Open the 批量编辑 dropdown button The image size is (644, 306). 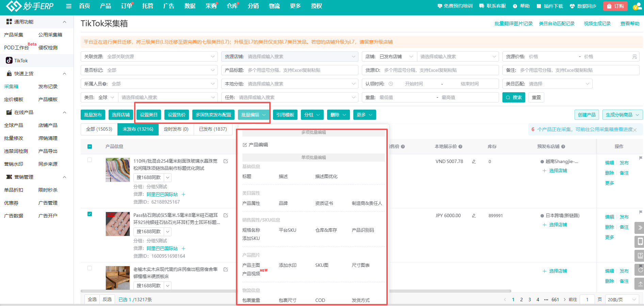[253, 115]
